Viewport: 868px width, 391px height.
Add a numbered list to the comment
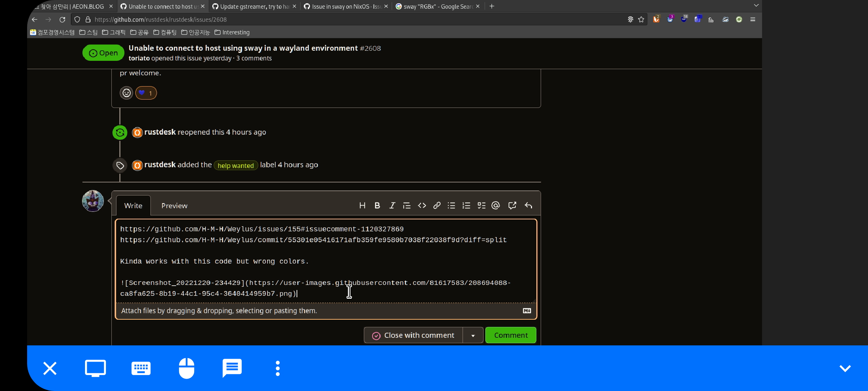466,205
